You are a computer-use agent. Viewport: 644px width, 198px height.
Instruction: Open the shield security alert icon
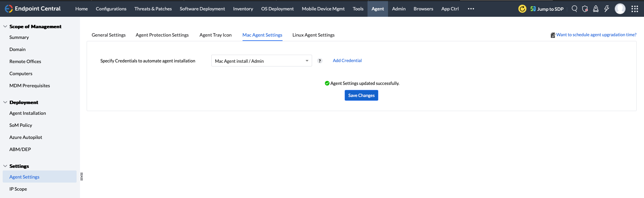click(x=585, y=9)
